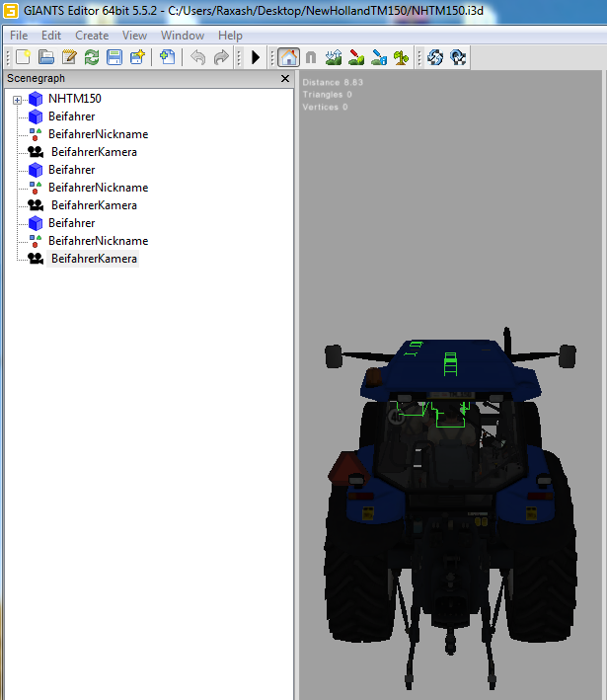Image resolution: width=607 pixels, height=700 pixels.
Task: Select the NHTM150 scenegraph item
Action: (x=75, y=98)
